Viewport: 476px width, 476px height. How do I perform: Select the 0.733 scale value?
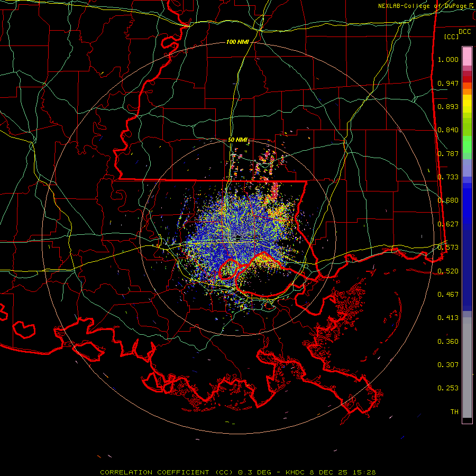(x=448, y=177)
